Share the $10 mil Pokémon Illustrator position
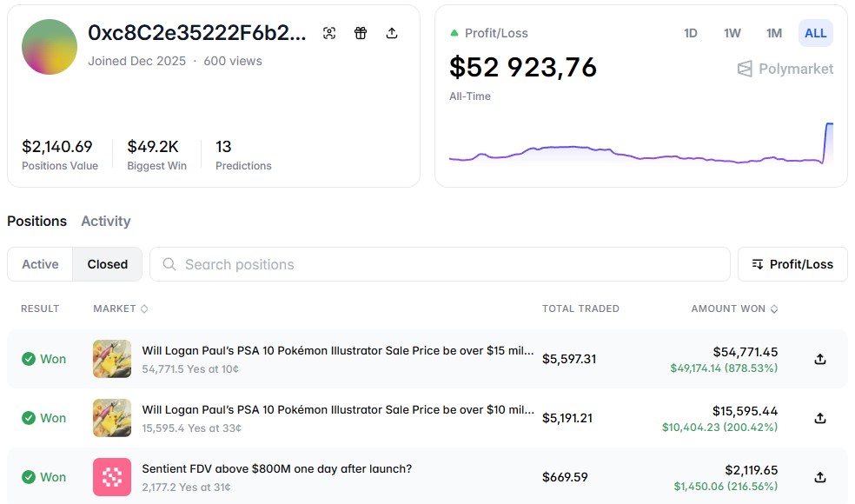Image resolution: width=855 pixels, height=504 pixels. (820, 418)
